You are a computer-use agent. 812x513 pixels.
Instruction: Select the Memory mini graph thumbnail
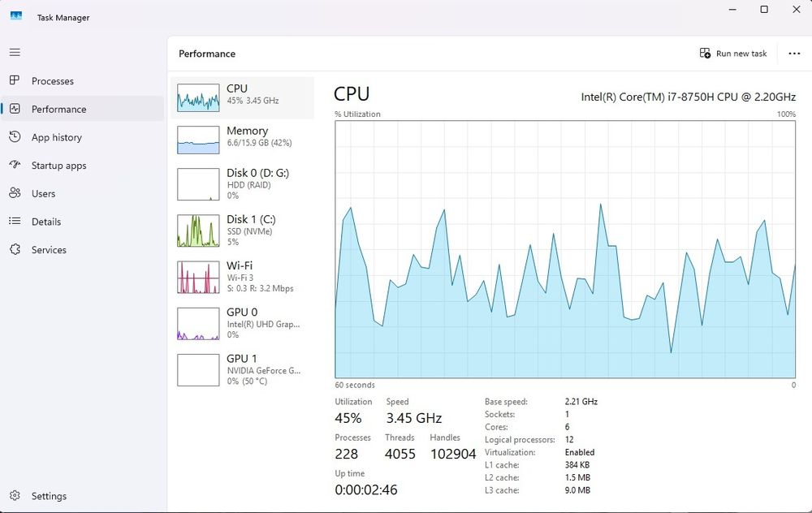point(198,140)
